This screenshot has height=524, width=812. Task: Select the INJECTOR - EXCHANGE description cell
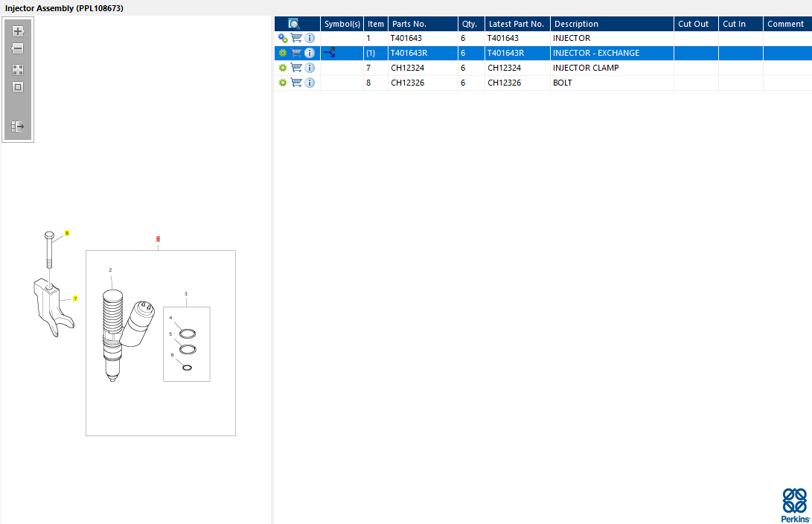pyautogui.click(x=612, y=53)
